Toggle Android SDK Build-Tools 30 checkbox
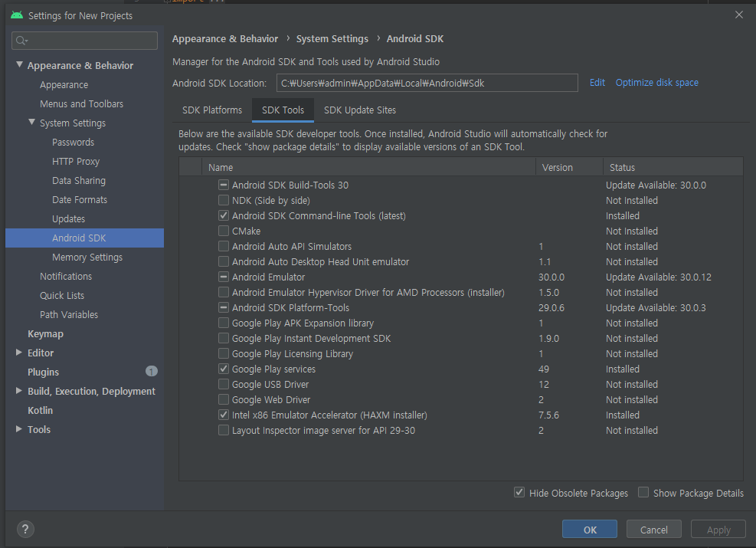The image size is (756, 548). (x=223, y=185)
